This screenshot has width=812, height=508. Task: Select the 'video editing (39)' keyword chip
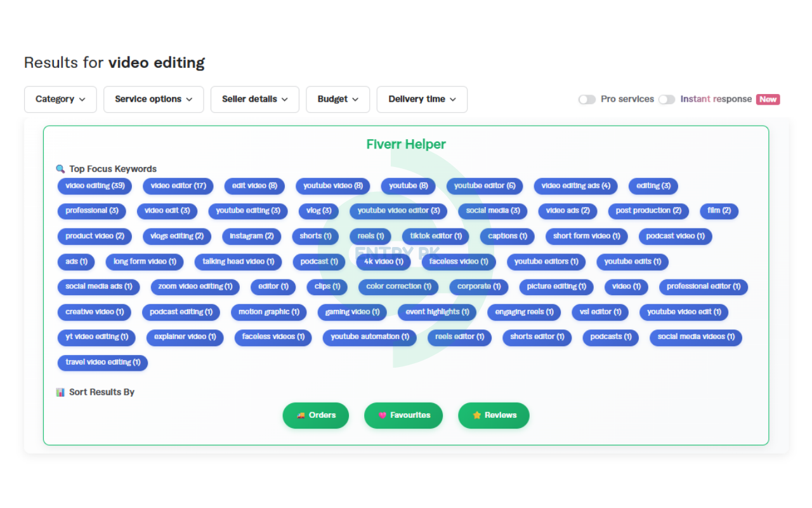(95, 186)
